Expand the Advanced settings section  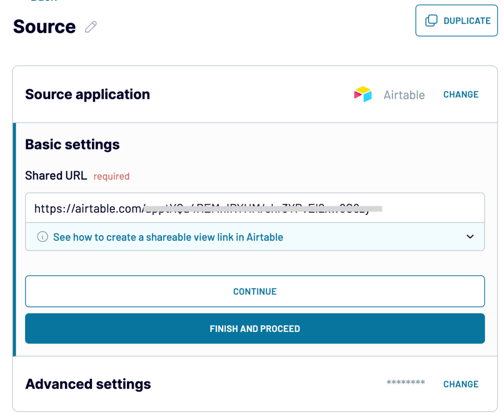click(x=88, y=384)
